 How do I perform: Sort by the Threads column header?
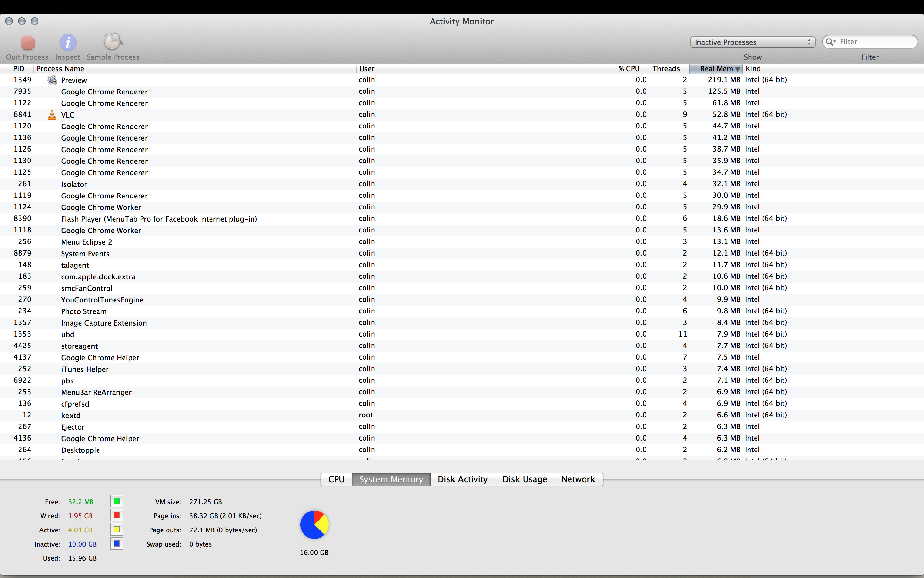click(669, 69)
